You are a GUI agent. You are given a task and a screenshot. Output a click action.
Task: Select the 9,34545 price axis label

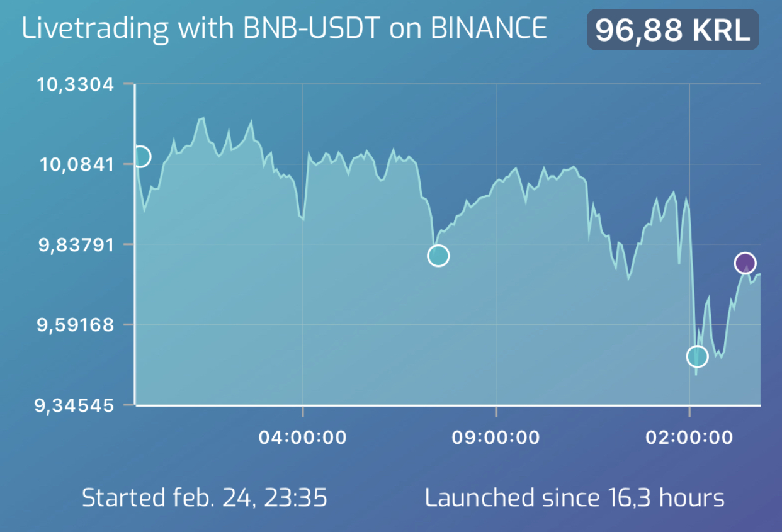75,405
